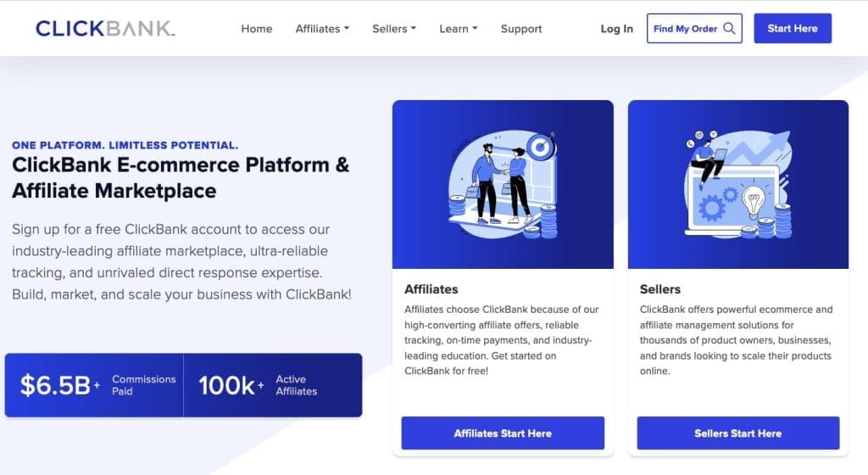Click the 100k Active Affiliates stat
Screen dimensions: 868x475
tap(258, 385)
